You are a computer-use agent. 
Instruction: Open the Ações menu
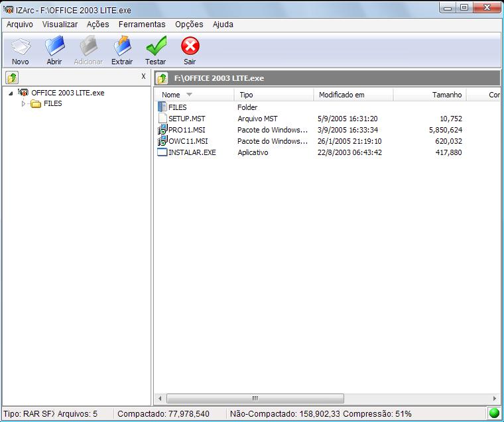97,25
